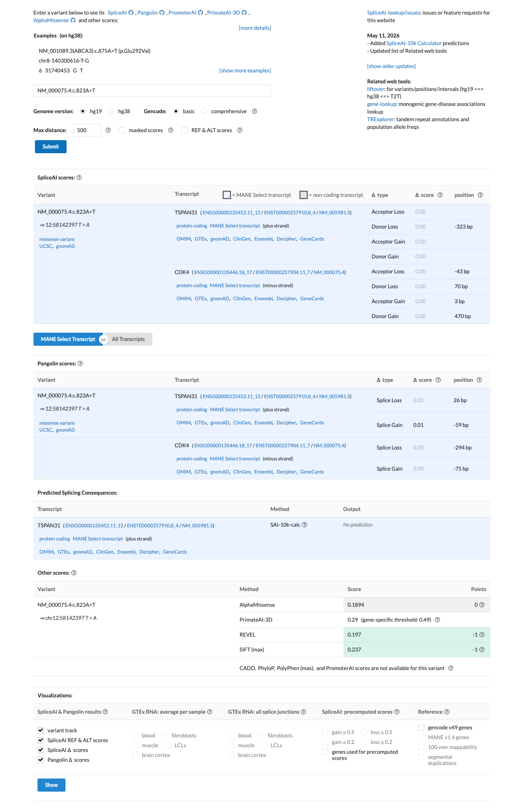The image size is (529, 812).
Task: Open the PromoterAI GitHub icon
Action: point(200,13)
